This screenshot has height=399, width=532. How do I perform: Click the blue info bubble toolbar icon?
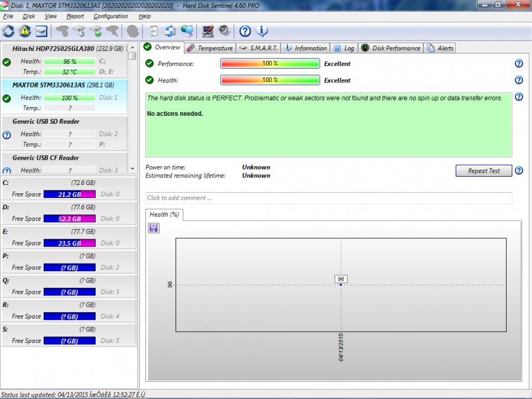[x=262, y=31]
